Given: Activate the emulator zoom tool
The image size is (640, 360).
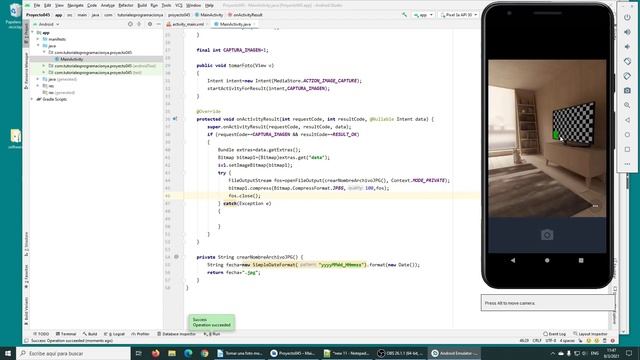Looking at the screenshot, I should pos(627,105).
